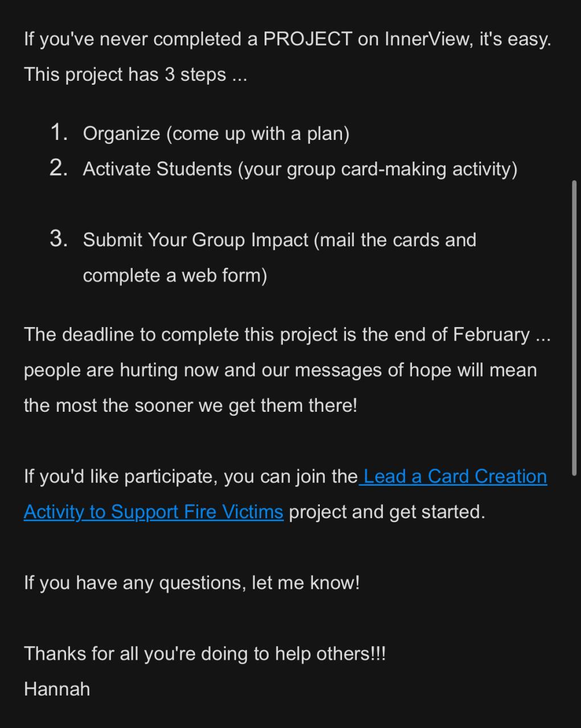Image resolution: width=581 pixels, height=728 pixels.
Task: Click the "If you have any questions" sentence
Action: (192, 583)
